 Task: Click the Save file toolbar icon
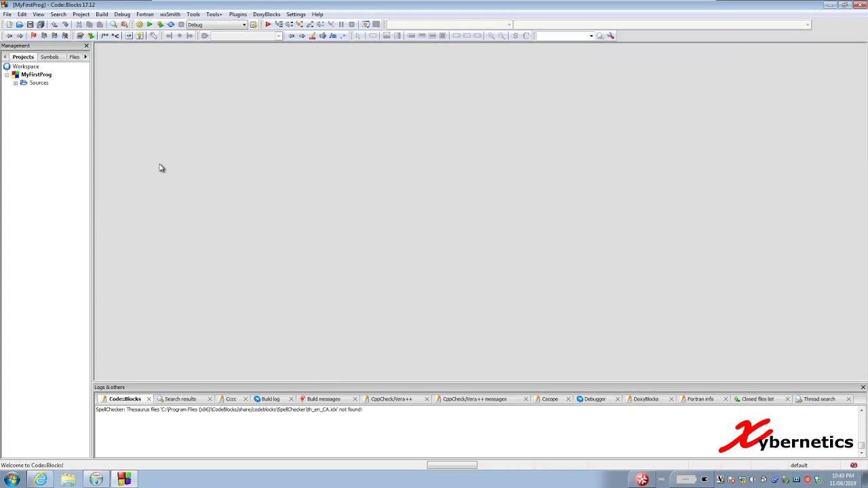tap(30, 24)
